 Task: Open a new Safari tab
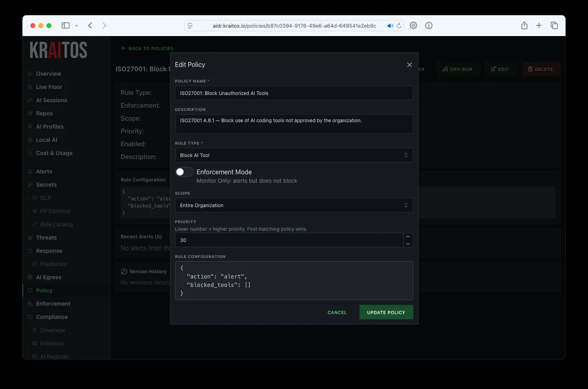click(539, 26)
